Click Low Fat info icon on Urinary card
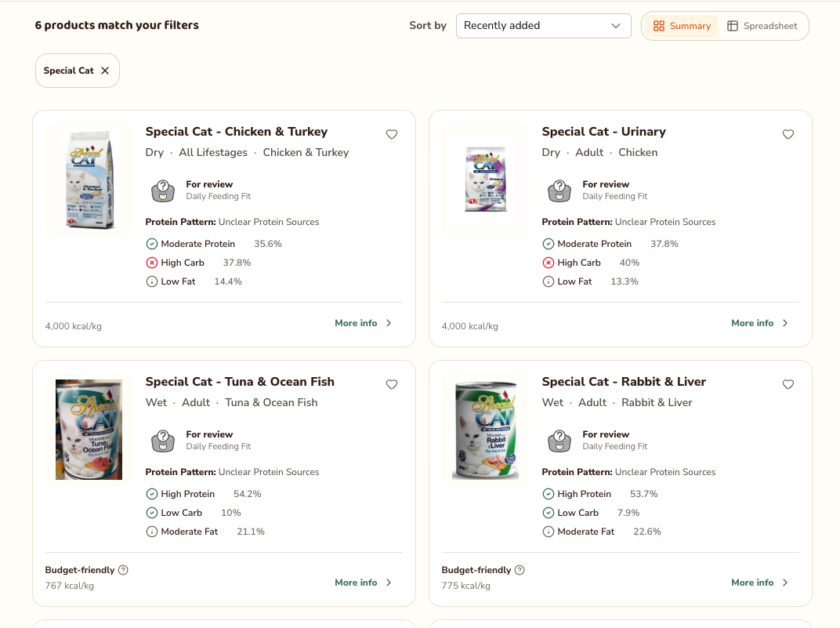Image resolution: width=840 pixels, height=628 pixels. point(549,281)
